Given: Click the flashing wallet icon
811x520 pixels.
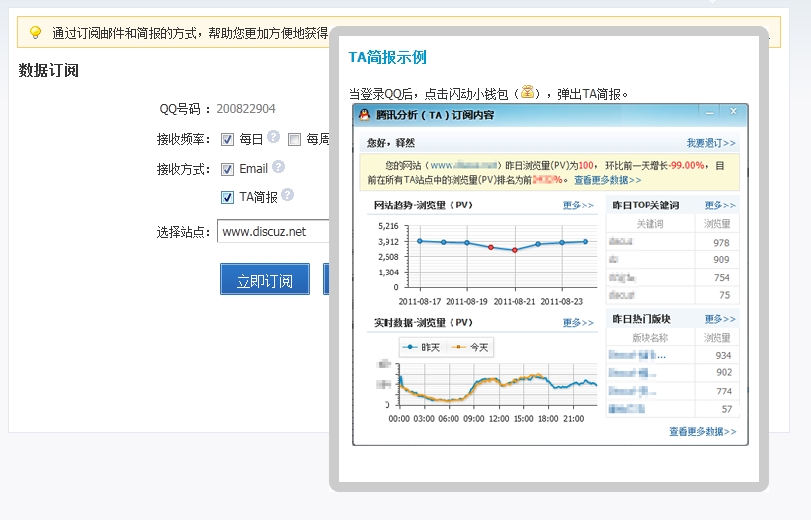Looking at the screenshot, I should pyautogui.click(x=527, y=92).
